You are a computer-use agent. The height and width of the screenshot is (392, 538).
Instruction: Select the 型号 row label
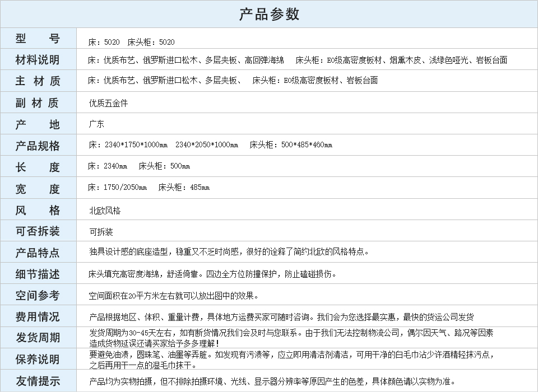coord(38,39)
